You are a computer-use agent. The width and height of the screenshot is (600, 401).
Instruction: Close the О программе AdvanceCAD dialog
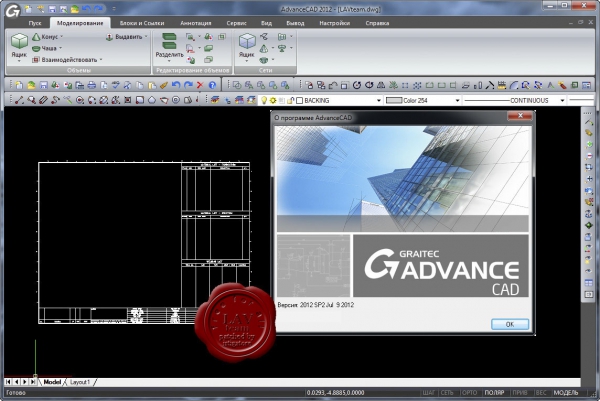pyautogui.click(x=520, y=116)
